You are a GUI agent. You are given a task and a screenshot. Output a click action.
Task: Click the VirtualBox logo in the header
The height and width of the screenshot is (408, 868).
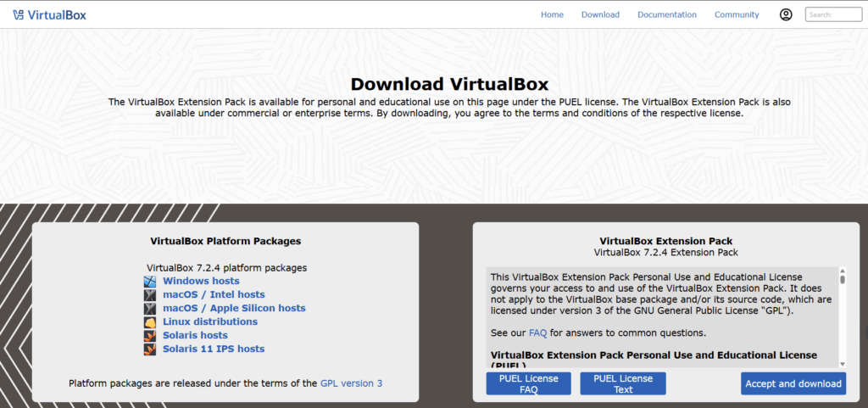coord(49,14)
